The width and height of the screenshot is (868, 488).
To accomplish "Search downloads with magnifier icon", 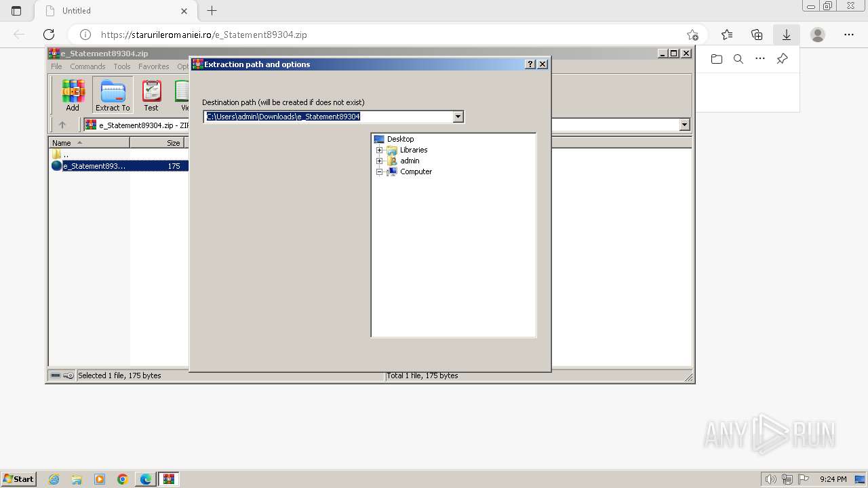I will pyautogui.click(x=738, y=59).
